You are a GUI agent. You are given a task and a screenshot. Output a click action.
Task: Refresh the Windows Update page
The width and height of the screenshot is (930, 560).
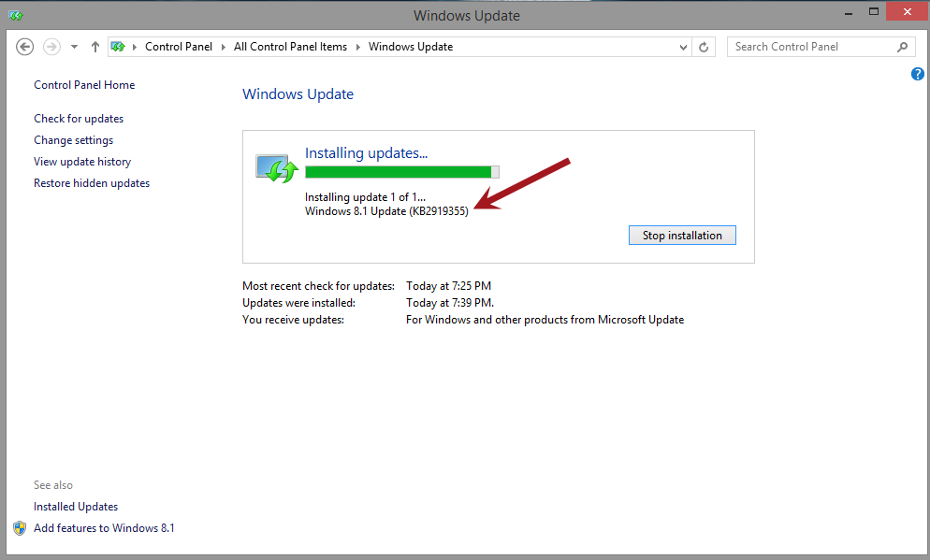tap(704, 47)
